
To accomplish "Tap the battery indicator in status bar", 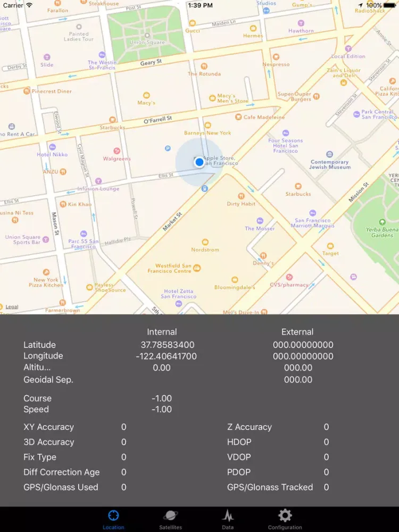I will point(390,5).
